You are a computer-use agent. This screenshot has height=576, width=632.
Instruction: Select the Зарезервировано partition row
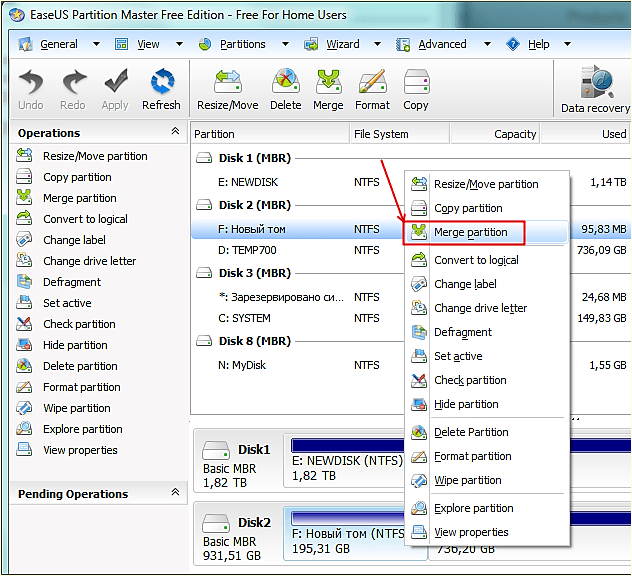coord(298,297)
